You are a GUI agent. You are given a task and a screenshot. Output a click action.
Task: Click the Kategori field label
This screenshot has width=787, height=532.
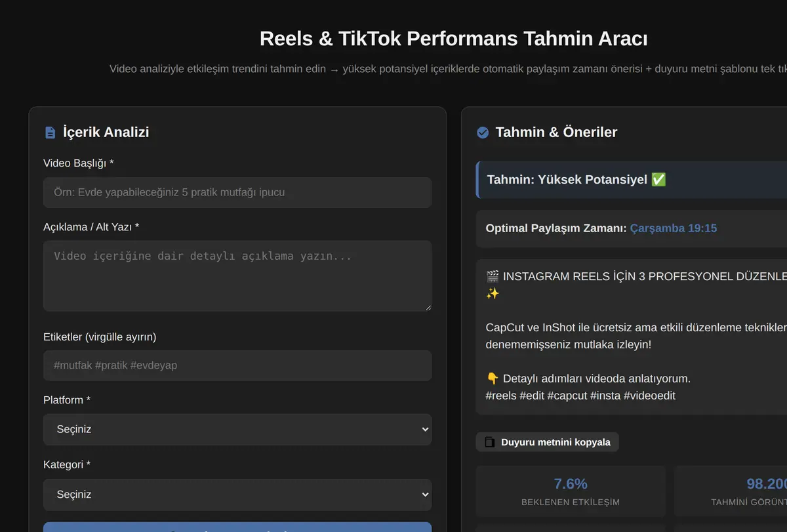67,464
